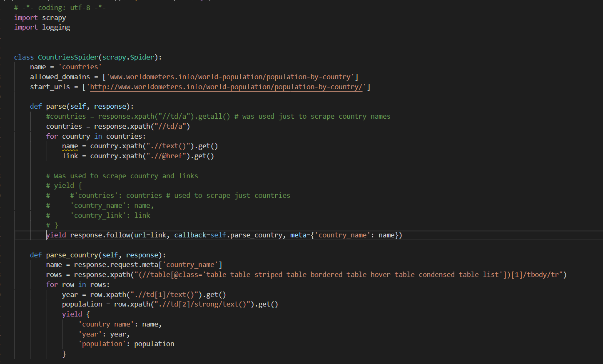Click the 'population' key in the yield dictionary

pos(102,343)
